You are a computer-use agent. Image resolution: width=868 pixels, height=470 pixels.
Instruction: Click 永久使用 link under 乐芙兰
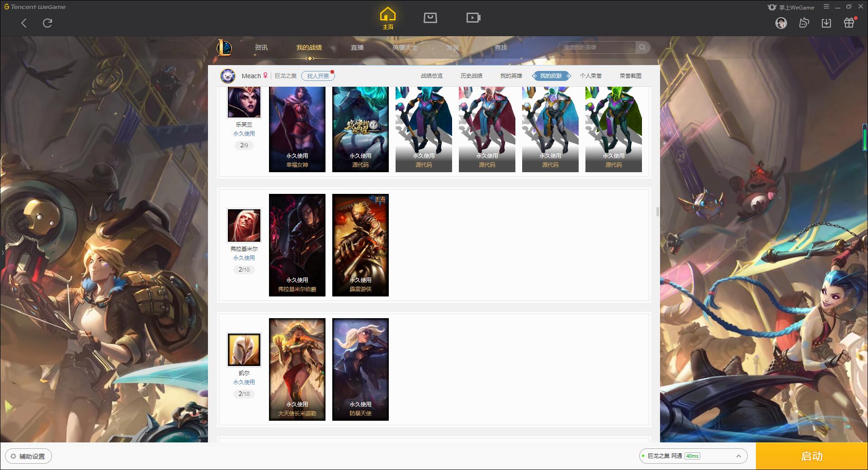tap(244, 134)
